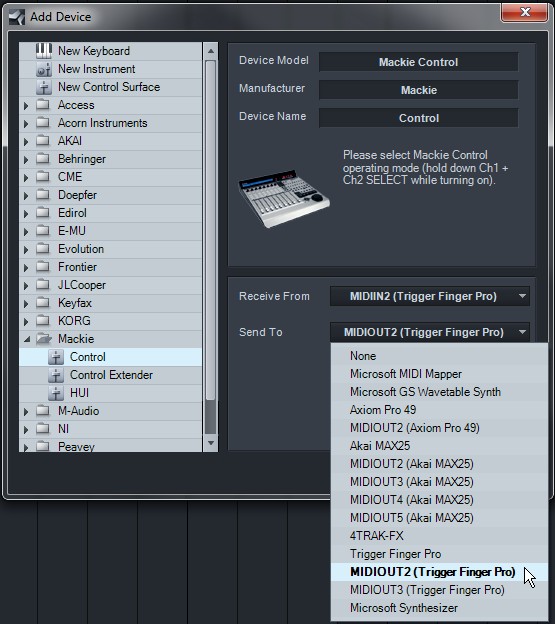The image size is (555, 624).
Task: Click the Edirol folder label
Action: coord(72,213)
